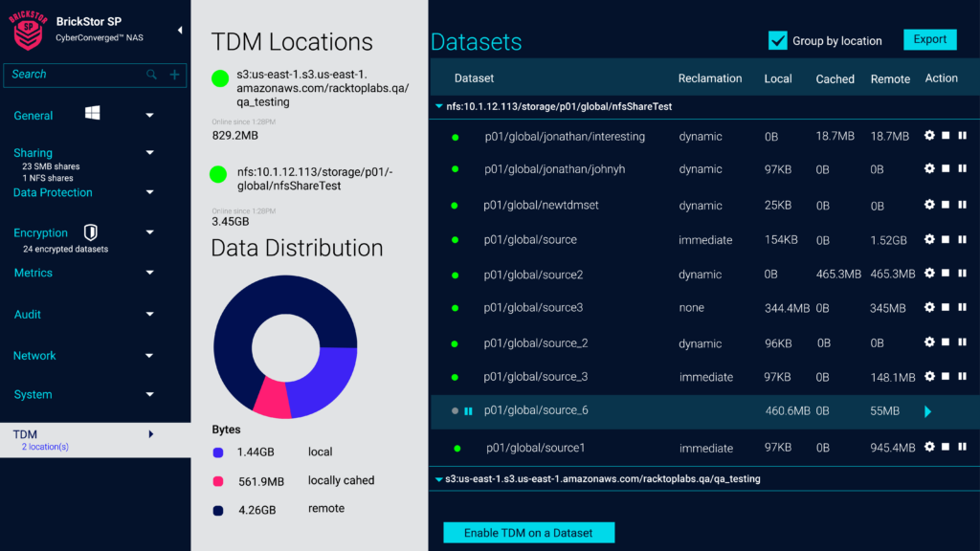Click the Export button
Viewport: 980px width, 551px height.
click(929, 39)
